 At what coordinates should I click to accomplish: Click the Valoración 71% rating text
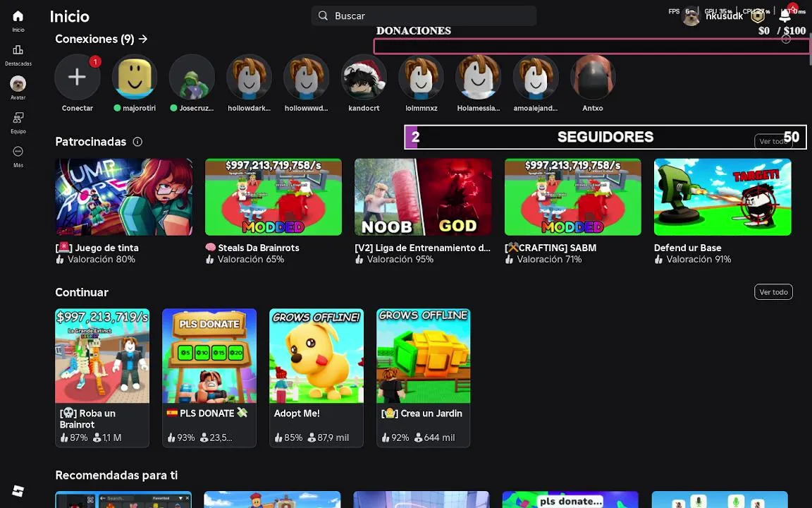pyautogui.click(x=550, y=259)
